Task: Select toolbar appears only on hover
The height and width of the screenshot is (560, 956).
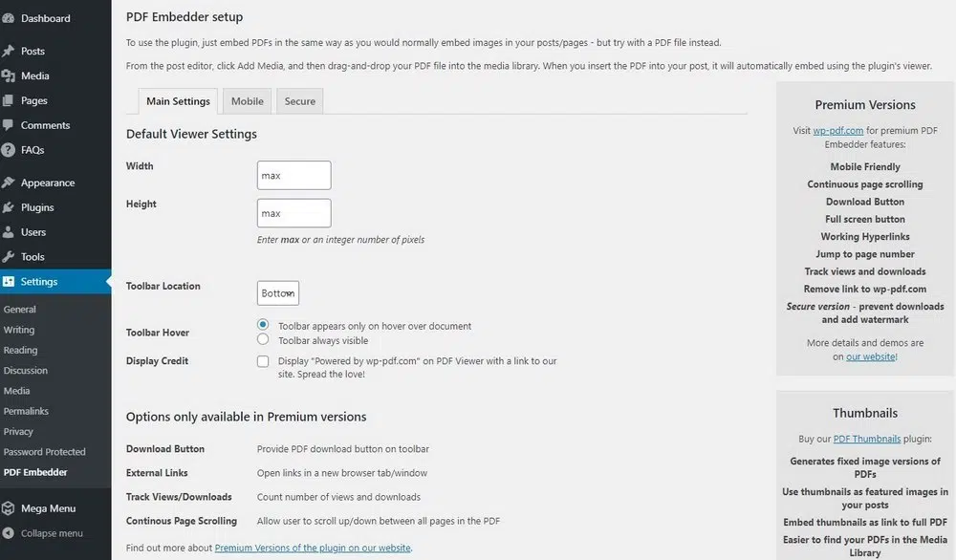Action: click(263, 326)
